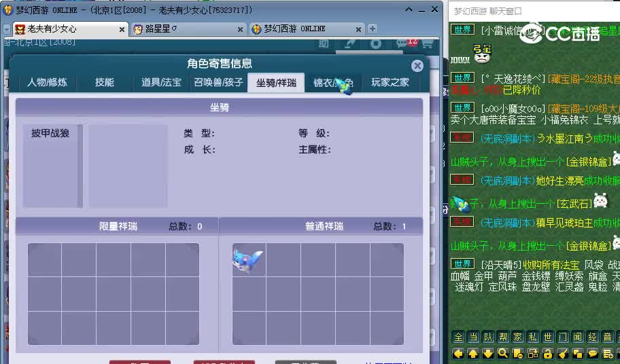
Task: Click the 藏宝阁-22级 link in chat
Action: (x=583, y=79)
